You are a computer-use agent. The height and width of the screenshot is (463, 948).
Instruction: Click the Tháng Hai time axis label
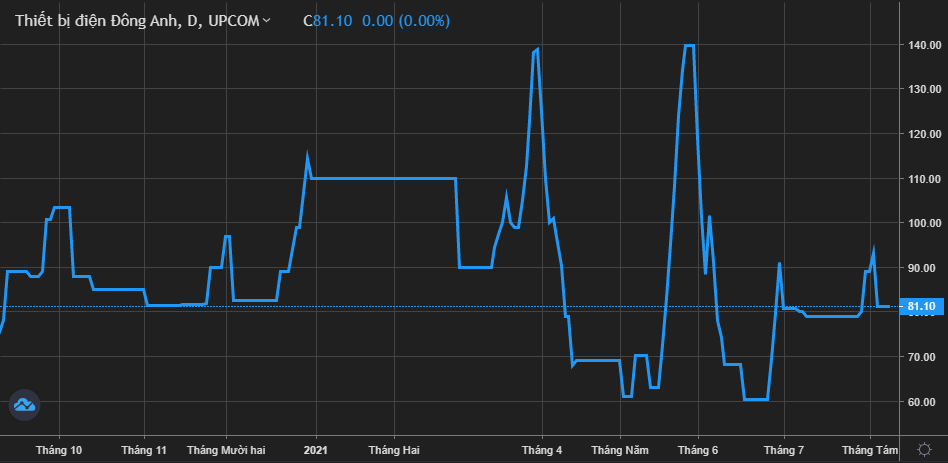394,450
